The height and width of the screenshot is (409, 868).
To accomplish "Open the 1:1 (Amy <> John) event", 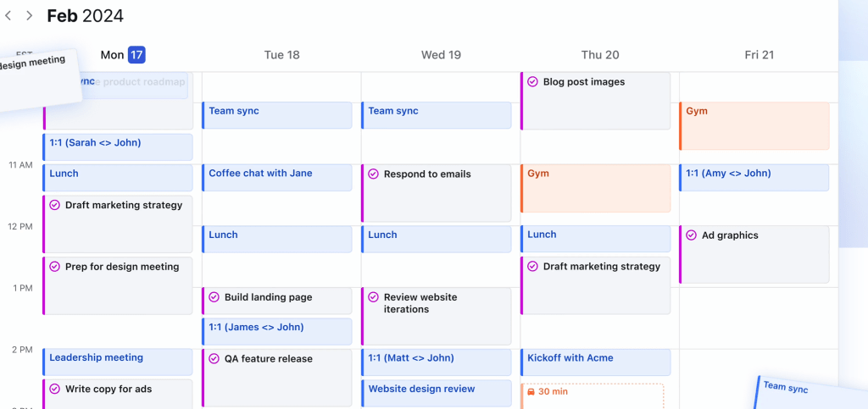I will pyautogui.click(x=754, y=177).
